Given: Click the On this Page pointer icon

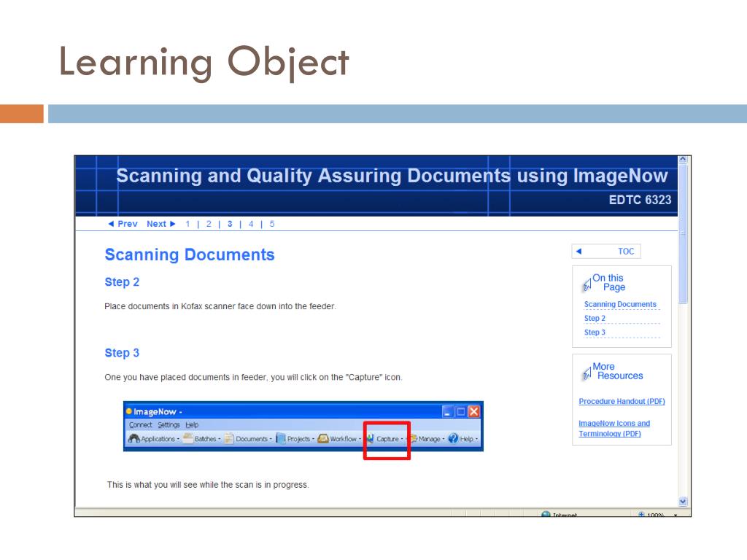Looking at the screenshot, I should click(x=587, y=285).
